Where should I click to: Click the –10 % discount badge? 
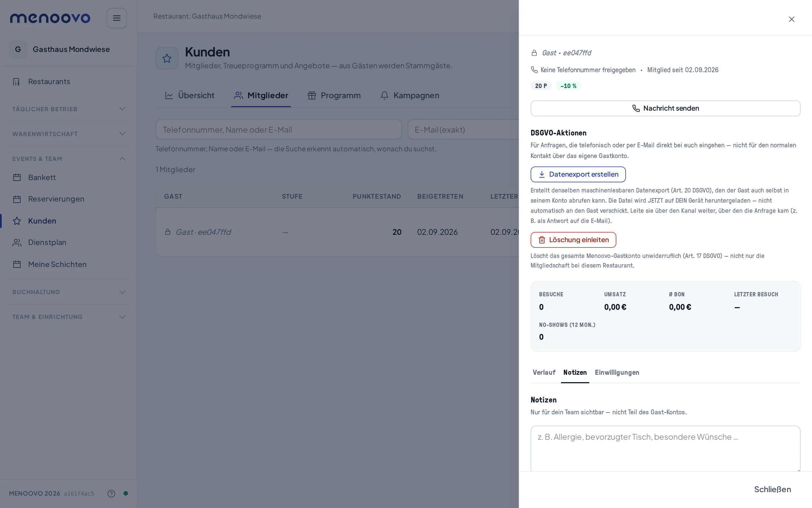point(568,86)
